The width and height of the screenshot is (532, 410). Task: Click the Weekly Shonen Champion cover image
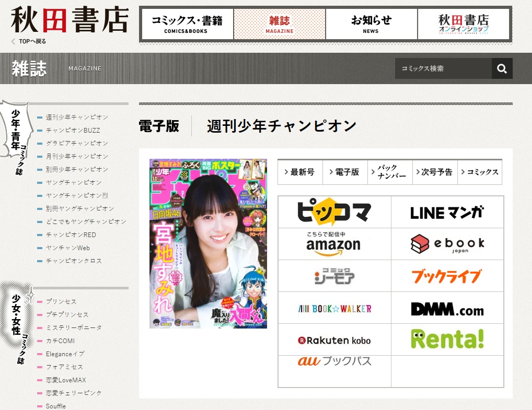208,243
